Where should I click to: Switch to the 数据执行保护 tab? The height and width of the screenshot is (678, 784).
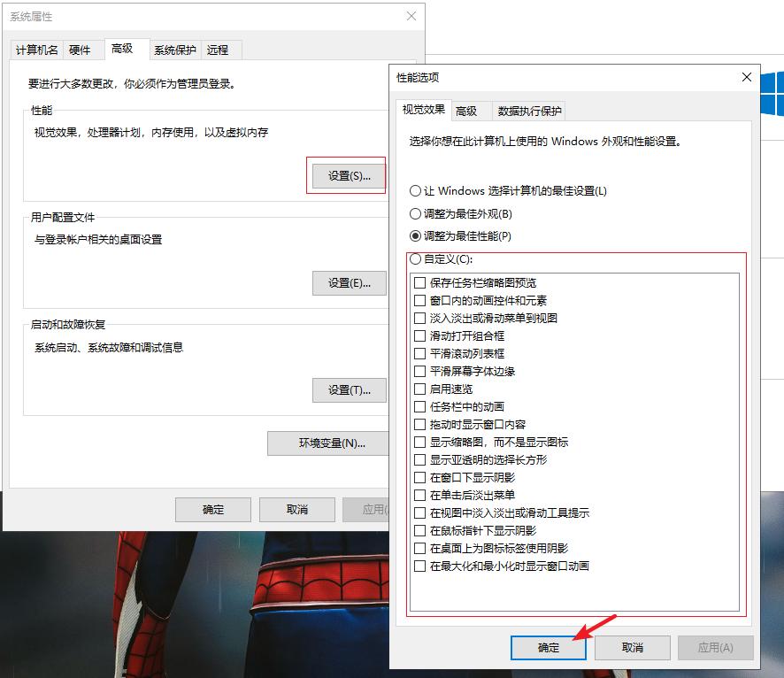(x=527, y=112)
